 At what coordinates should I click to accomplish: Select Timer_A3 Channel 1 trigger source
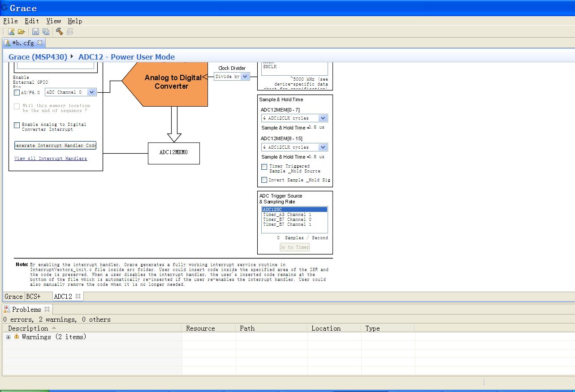click(x=294, y=215)
